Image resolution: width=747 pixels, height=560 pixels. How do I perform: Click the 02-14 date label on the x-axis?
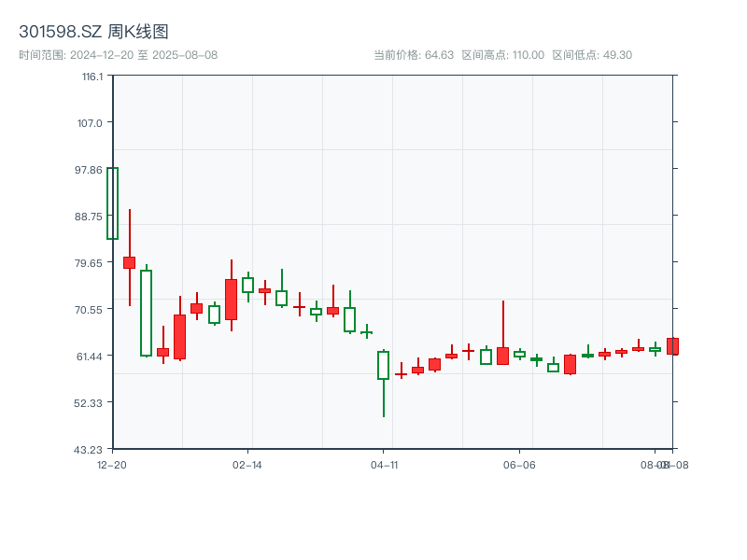click(x=247, y=464)
